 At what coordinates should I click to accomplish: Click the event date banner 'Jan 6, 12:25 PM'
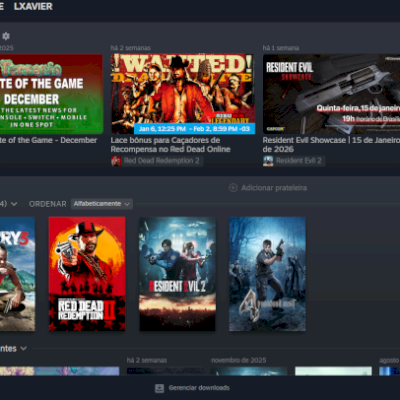click(195, 129)
